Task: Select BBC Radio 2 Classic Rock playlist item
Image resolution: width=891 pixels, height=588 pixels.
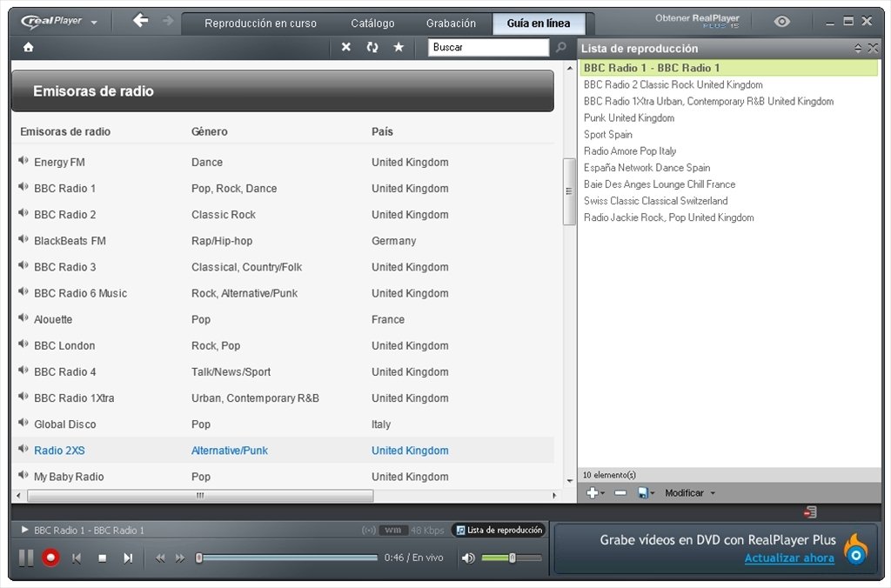Action: point(673,84)
